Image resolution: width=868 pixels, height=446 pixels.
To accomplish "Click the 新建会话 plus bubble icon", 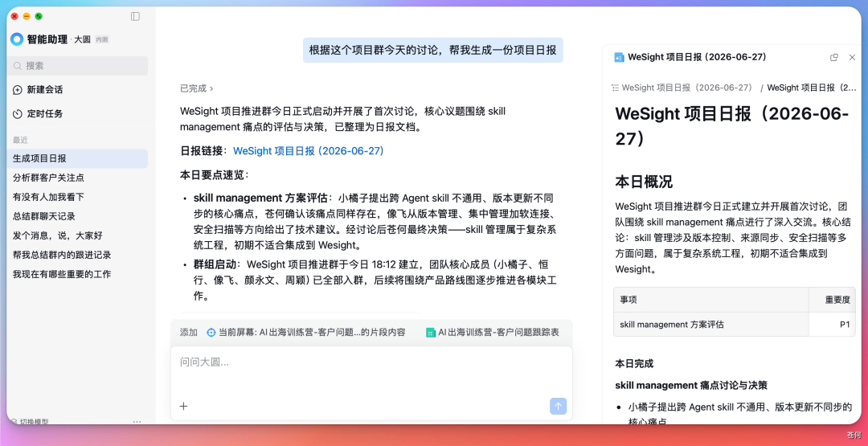I will click(18, 90).
